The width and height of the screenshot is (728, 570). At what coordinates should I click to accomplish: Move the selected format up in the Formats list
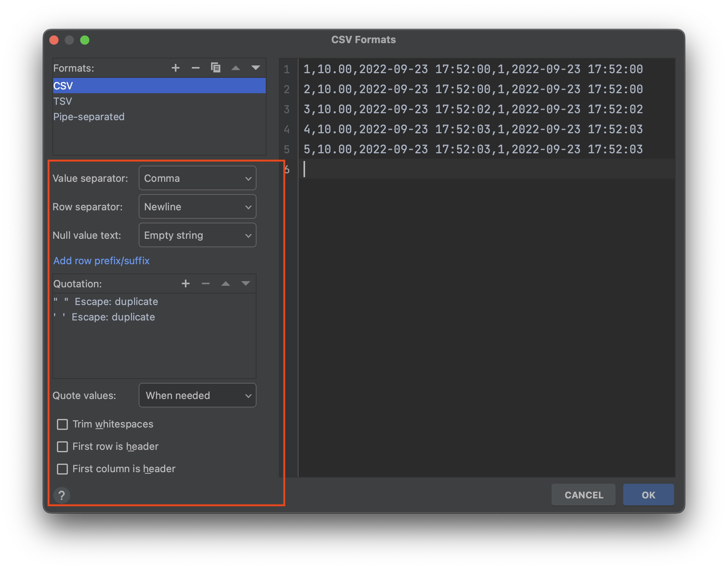pos(236,68)
